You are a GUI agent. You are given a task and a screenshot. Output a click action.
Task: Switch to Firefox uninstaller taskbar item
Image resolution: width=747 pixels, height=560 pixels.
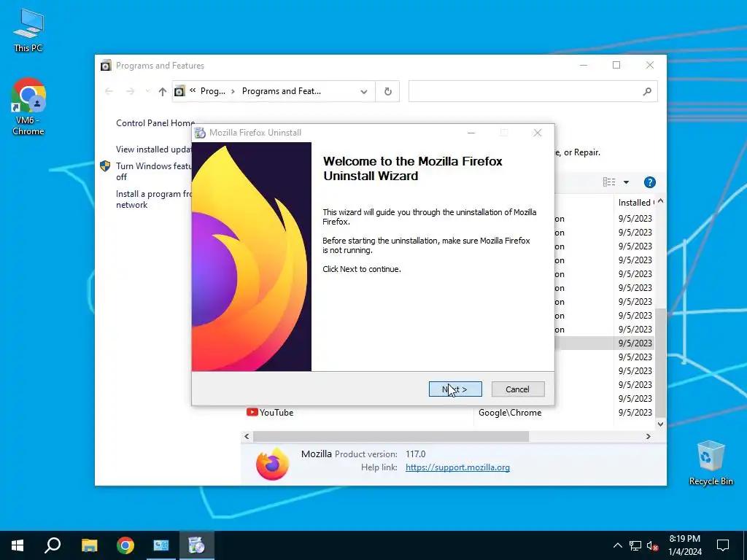(196, 545)
